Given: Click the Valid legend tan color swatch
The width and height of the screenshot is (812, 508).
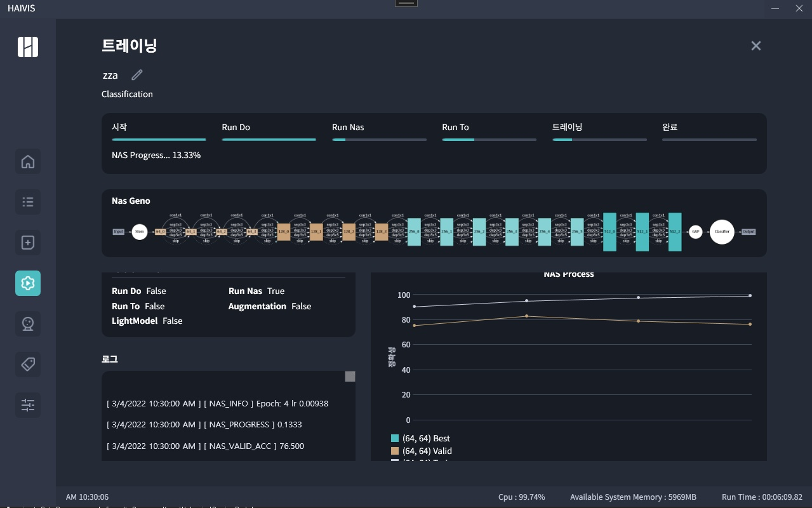Looking at the screenshot, I should [395, 451].
